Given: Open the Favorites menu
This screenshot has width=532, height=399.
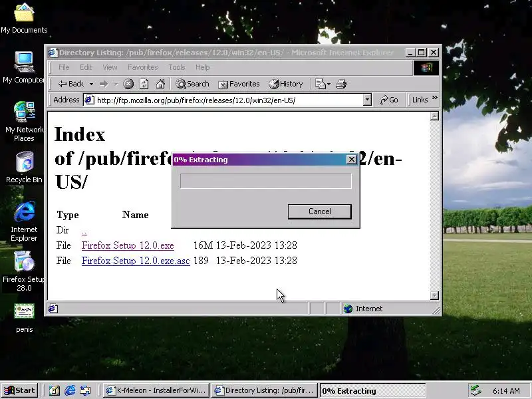Looking at the screenshot, I should click(x=143, y=67).
